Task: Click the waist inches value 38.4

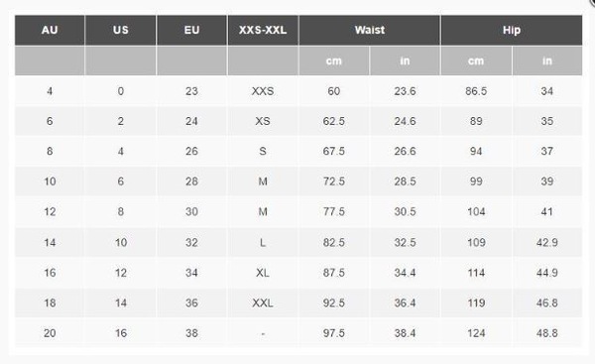Action: pyautogui.click(x=405, y=333)
